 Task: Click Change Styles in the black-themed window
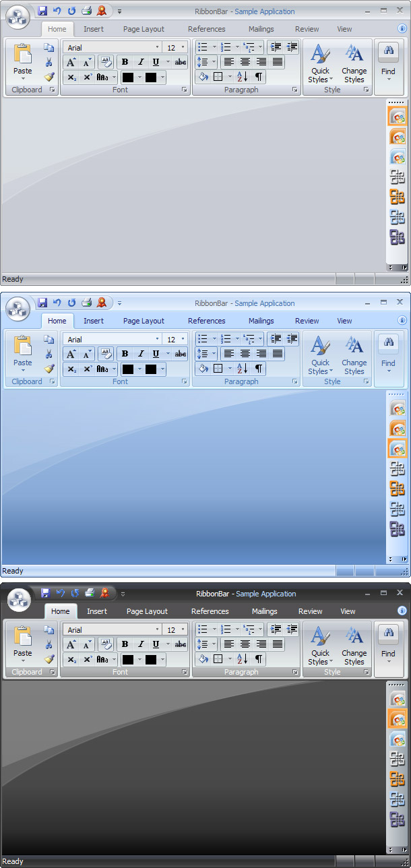pos(354,645)
